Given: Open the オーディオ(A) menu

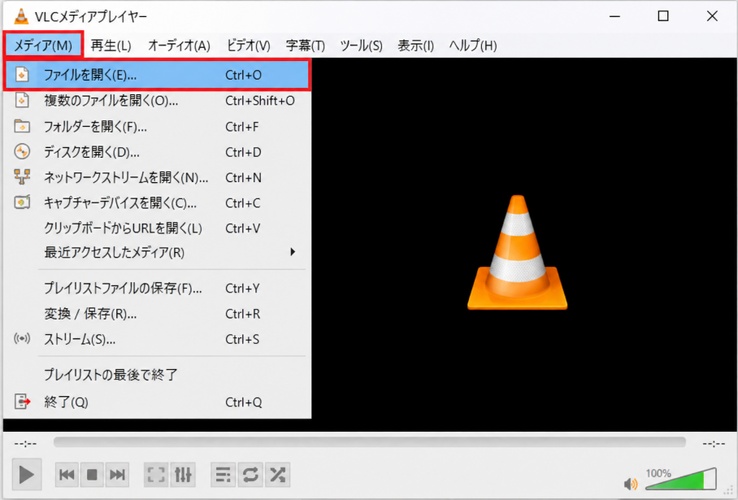Looking at the screenshot, I should tap(179, 46).
